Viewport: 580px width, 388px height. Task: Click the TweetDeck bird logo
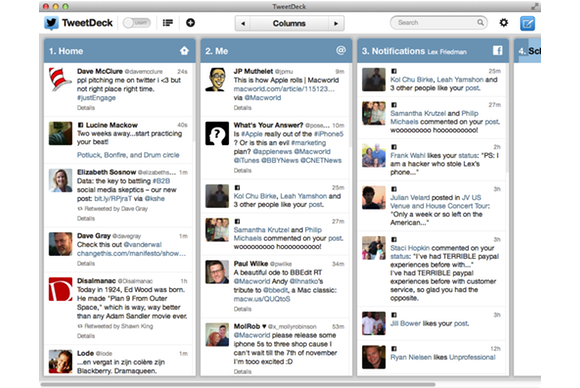[51, 23]
